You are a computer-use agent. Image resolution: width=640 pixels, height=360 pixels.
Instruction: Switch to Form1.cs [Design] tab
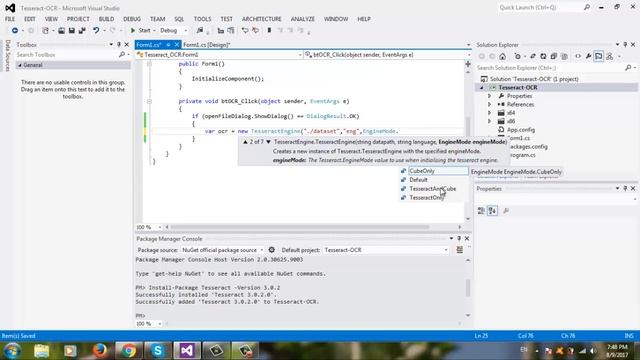[207, 45]
